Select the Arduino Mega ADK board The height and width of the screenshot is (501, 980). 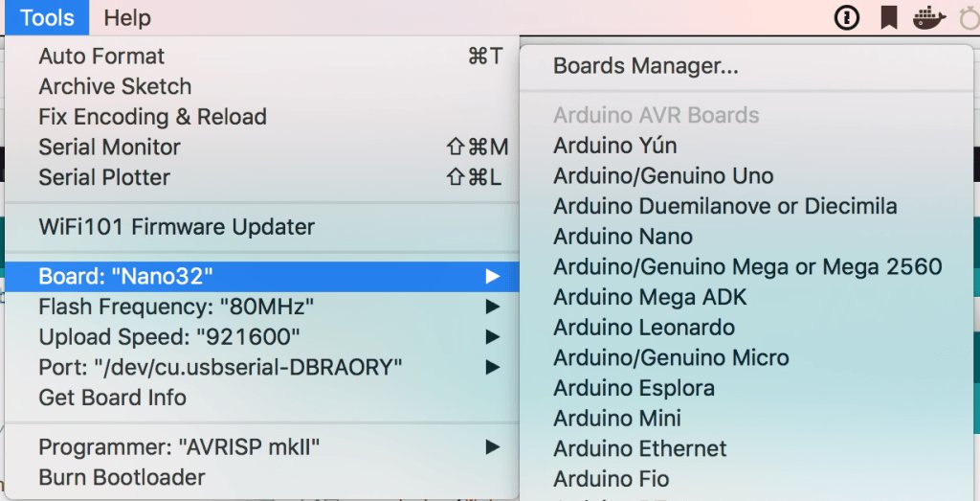[746, 297]
